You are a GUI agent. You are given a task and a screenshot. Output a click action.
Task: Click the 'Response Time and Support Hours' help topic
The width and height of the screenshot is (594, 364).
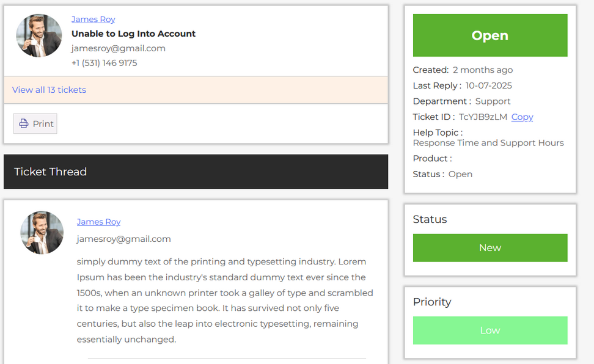(488, 143)
